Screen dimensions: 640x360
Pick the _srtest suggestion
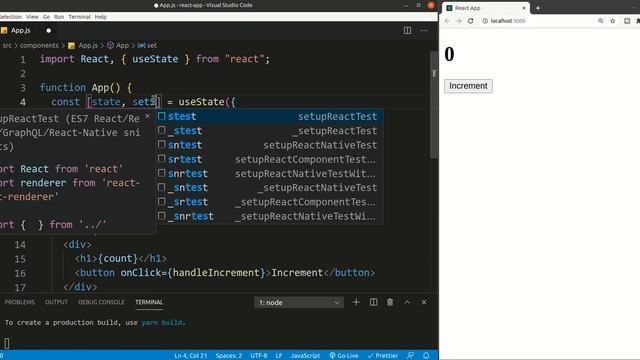pyautogui.click(x=270, y=202)
